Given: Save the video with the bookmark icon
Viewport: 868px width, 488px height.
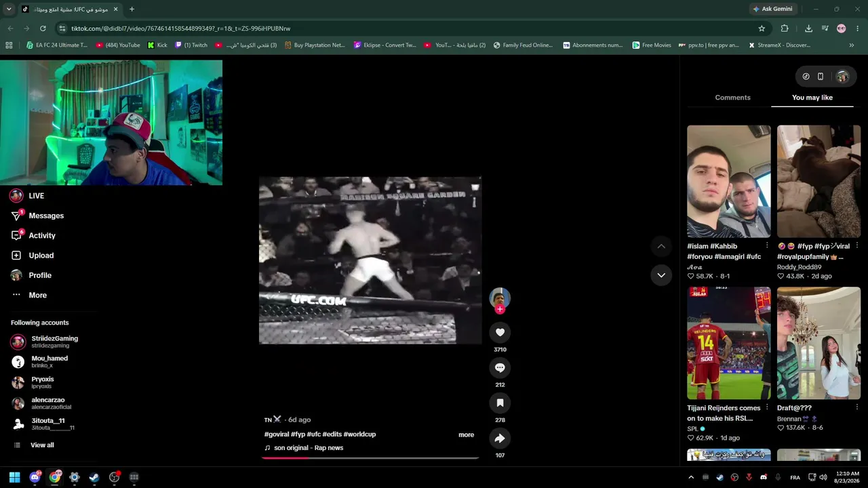Looking at the screenshot, I should coord(500,403).
